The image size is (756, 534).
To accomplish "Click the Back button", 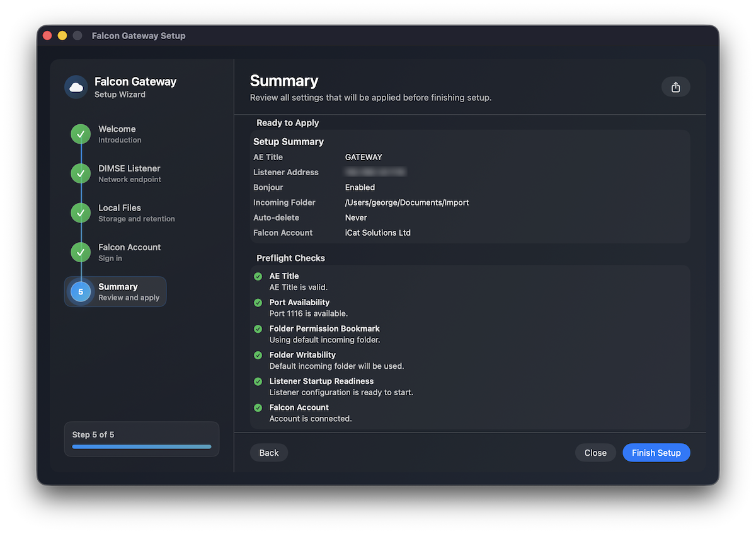I will [x=269, y=452].
